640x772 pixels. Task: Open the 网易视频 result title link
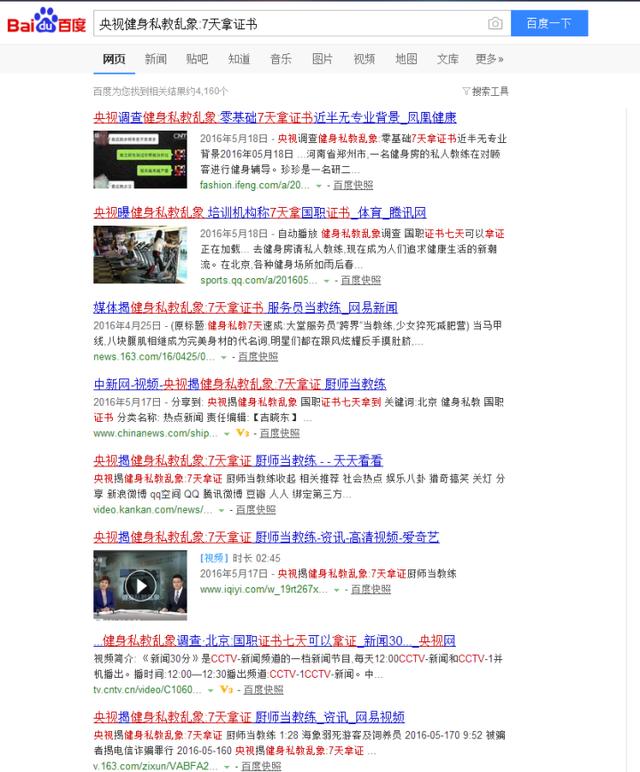(249, 717)
